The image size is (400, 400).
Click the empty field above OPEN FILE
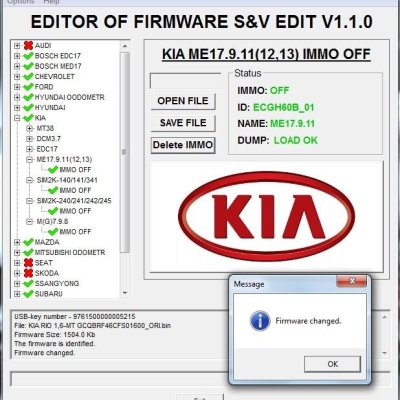click(x=185, y=81)
